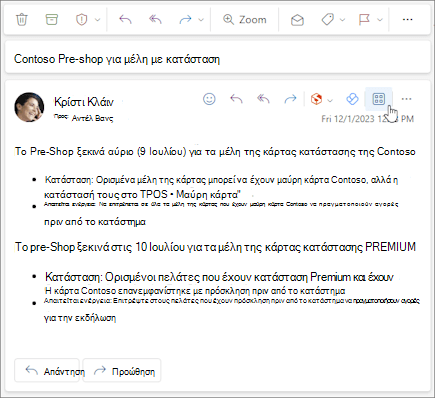The image size is (435, 398).
Task: Click recipient Αντέλ Βανς
Action: [92, 118]
